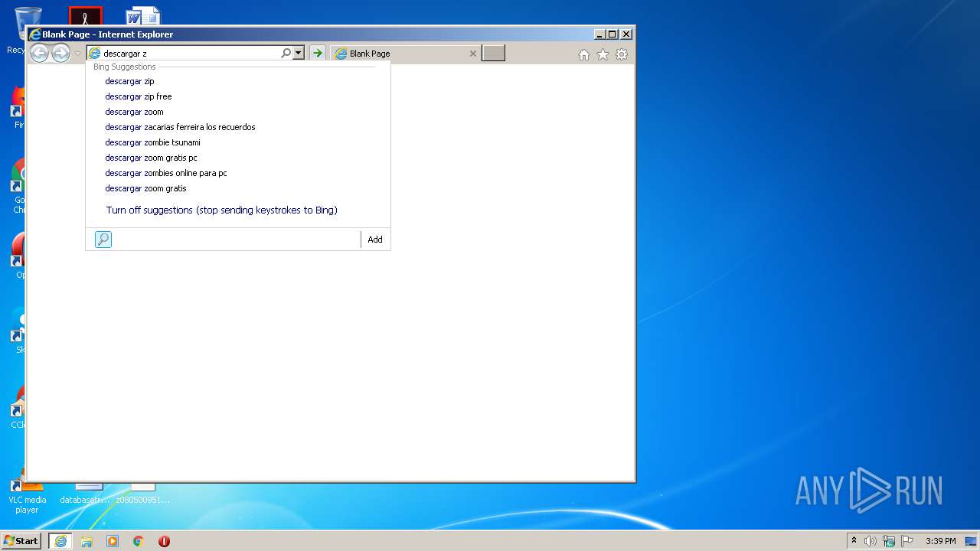Click the network tray icon
Image resolution: width=980 pixels, height=551 pixels.
[889, 541]
